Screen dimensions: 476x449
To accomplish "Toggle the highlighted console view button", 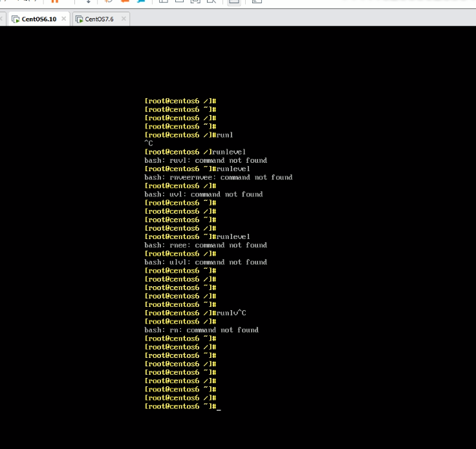I will [233, 1].
